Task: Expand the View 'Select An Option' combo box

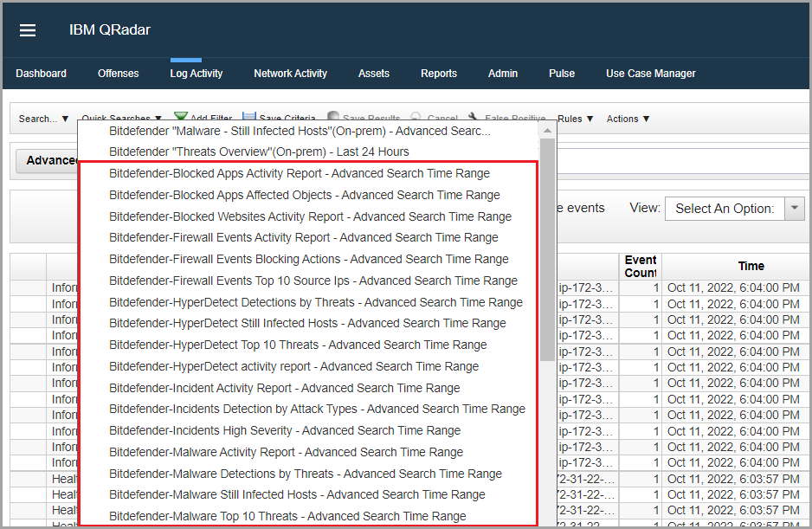Action: 794,209
